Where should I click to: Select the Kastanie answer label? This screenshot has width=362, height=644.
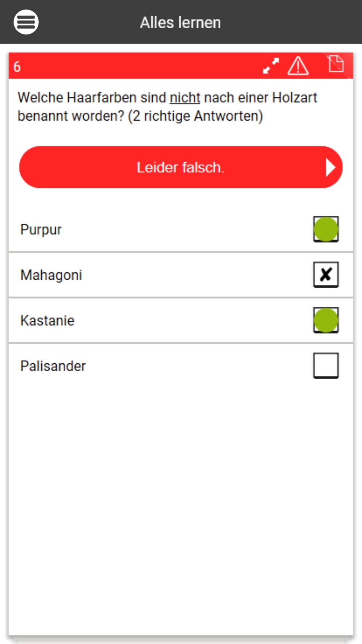[x=47, y=321]
